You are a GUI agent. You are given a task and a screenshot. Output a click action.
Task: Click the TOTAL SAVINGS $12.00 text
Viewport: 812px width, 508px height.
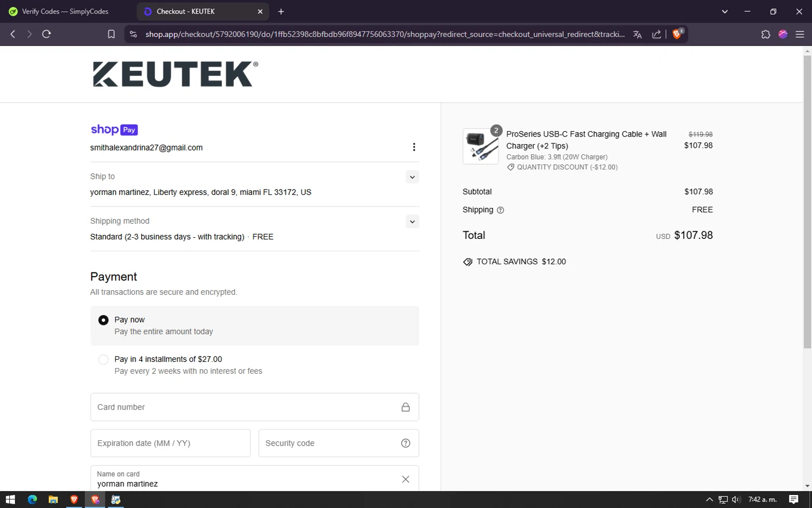point(521,262)
